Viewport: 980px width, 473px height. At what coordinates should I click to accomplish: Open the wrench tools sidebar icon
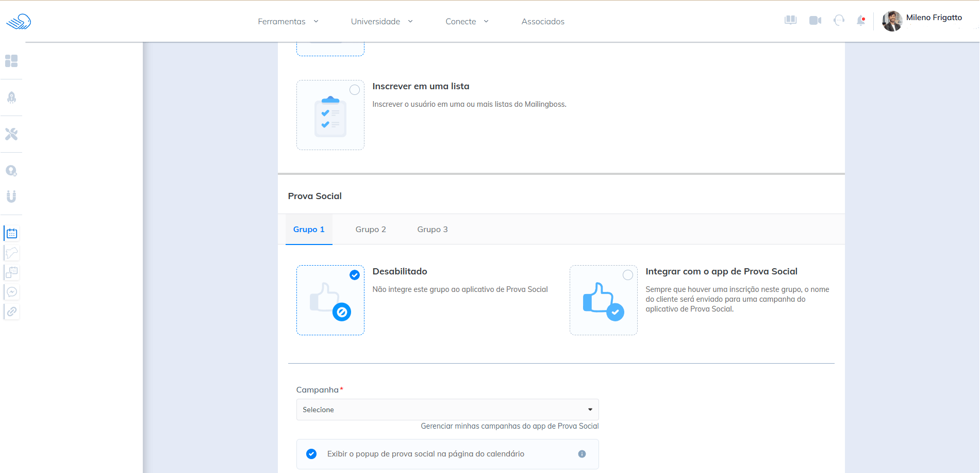[x=11, y=134]
